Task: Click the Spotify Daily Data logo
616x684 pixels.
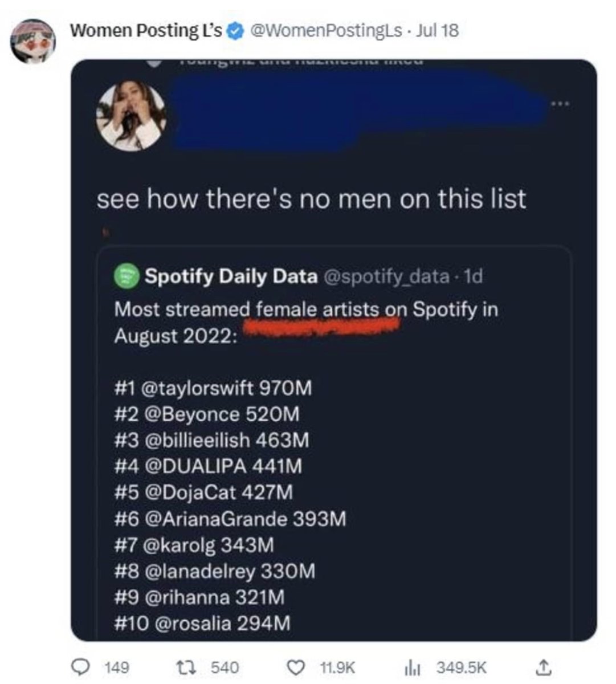Action: (x=128, y=276)
